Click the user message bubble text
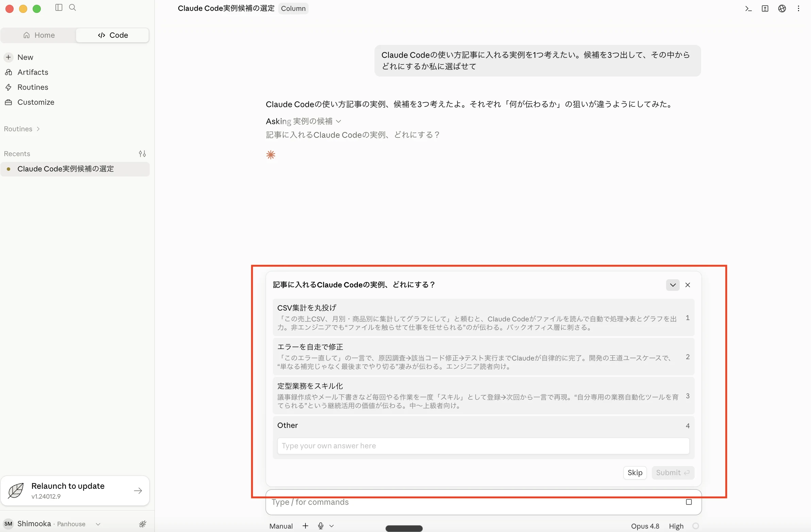Screen dimensions: 811x532 click(x=538, y=61)
